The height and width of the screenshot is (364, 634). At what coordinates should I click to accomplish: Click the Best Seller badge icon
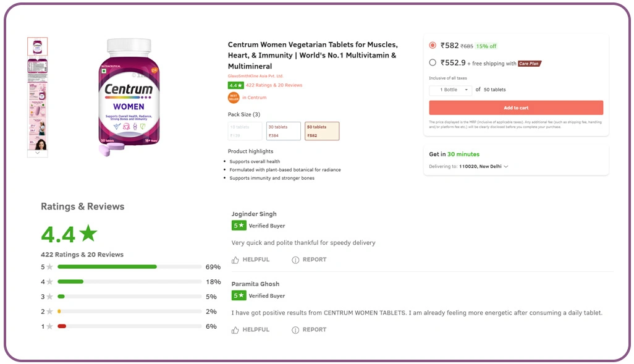[x=235, y=97]
